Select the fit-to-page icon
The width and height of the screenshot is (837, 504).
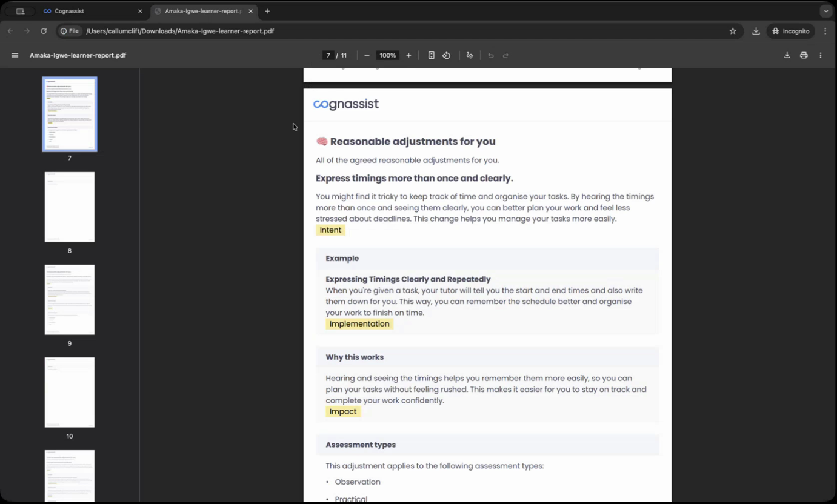pos(431,55)
